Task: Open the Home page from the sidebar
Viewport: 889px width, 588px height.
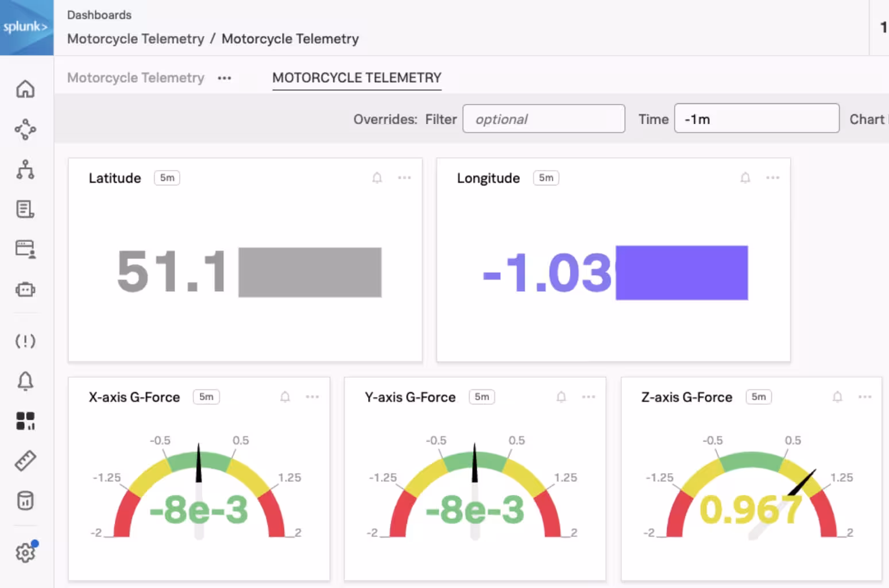Action: pos(25,89)
